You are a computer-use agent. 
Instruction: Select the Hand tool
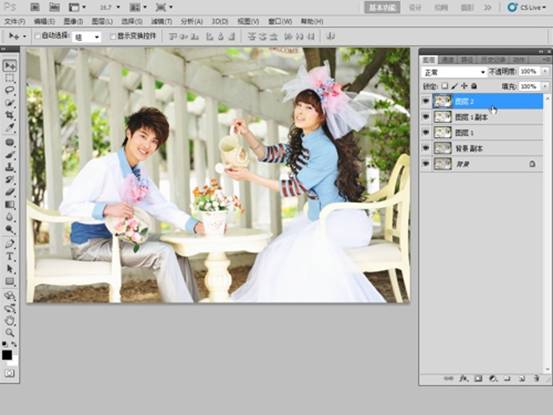click(x=10, y=321)
